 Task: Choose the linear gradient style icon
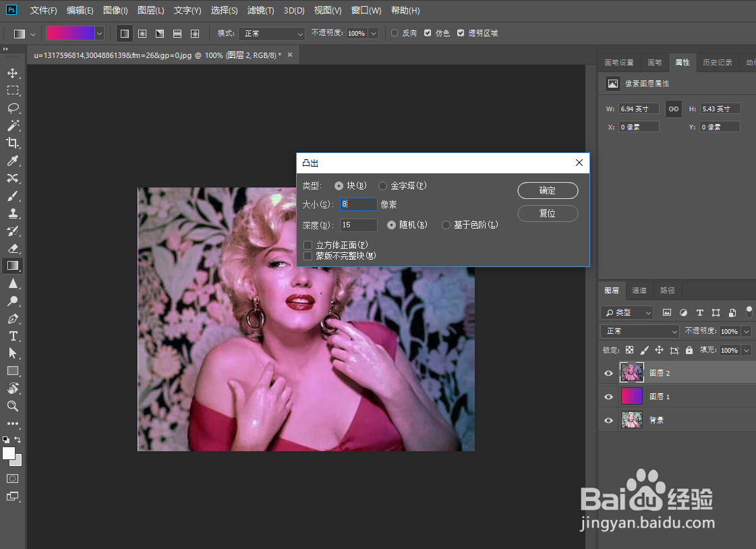124,33
